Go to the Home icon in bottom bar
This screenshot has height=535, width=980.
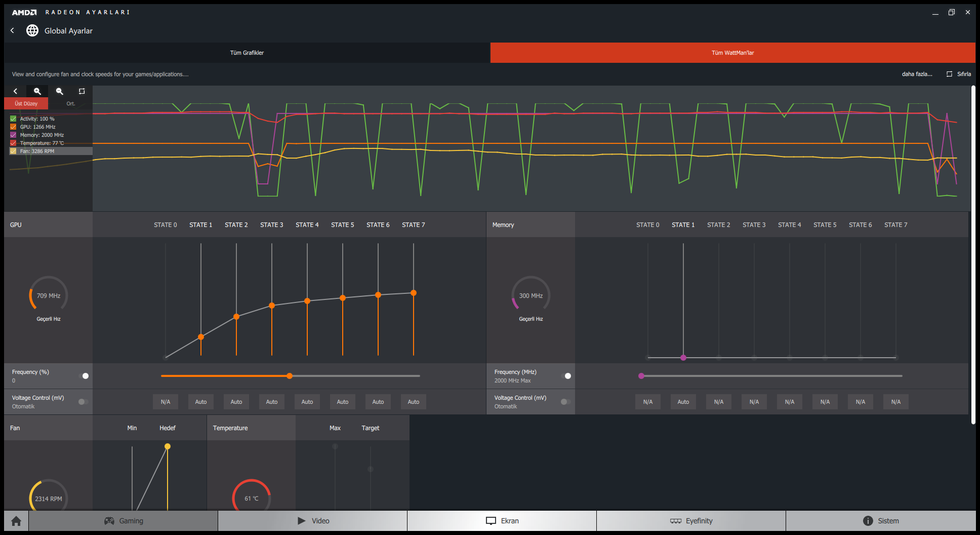tap(16, 521)
